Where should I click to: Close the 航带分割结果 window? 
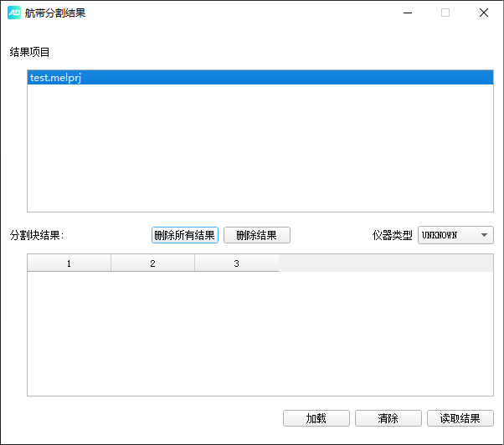click(484, 13)
